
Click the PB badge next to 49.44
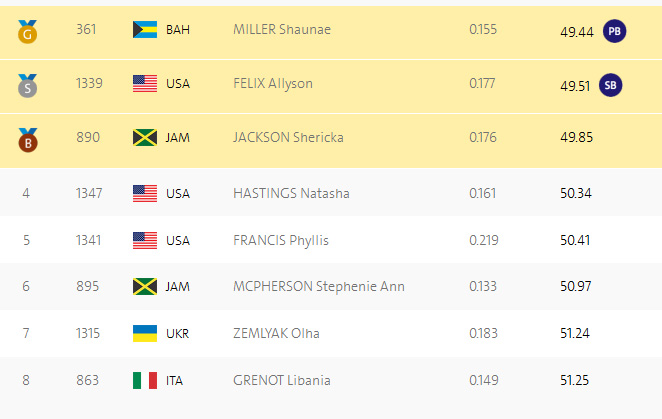pos(615,31)
